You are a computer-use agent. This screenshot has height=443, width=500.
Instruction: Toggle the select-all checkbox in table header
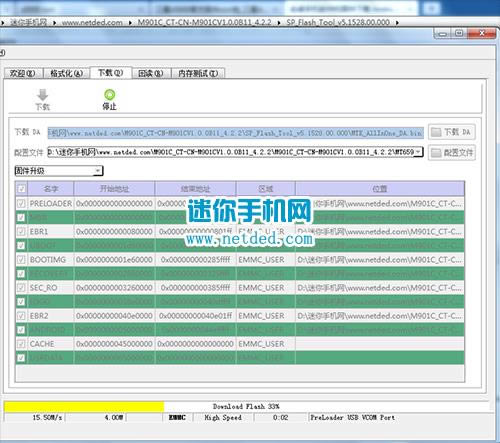(x=21, y=189)
